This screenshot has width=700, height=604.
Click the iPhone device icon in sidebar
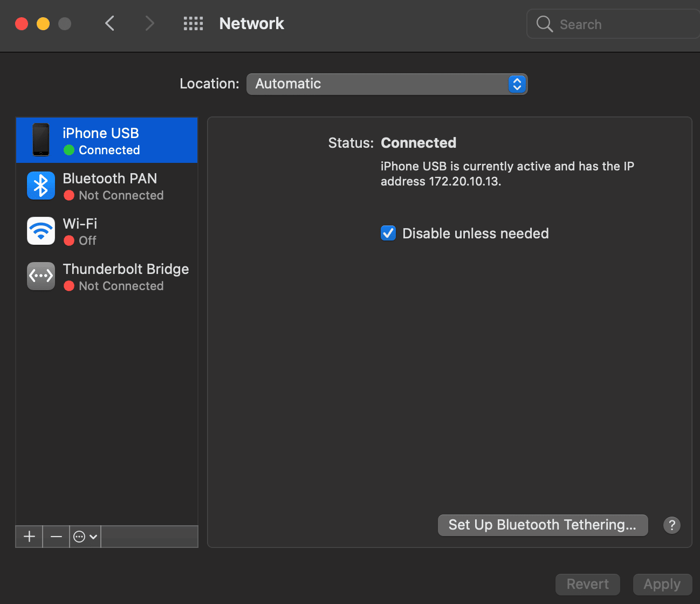pos(41,140)
